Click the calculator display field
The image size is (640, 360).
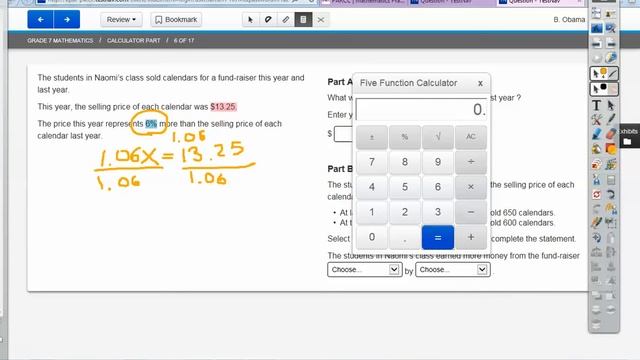pyautogui.click(x=422, y=109)
